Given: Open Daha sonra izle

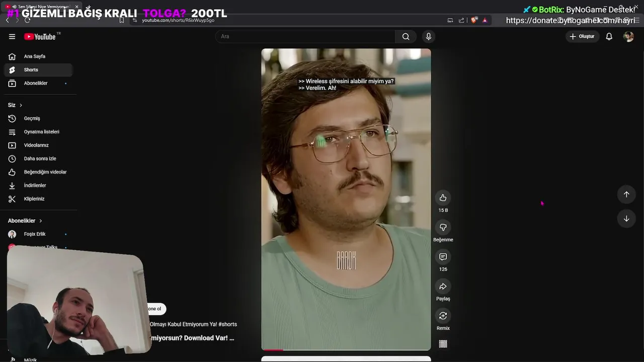Looking at the screenshot, I should [x=38, y=158].
